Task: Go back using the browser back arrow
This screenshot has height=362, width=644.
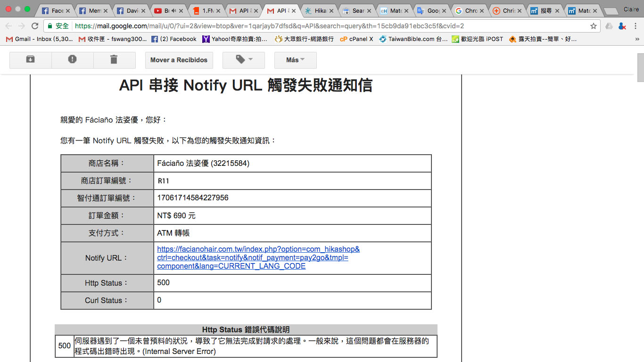Action: click(8, 26)
